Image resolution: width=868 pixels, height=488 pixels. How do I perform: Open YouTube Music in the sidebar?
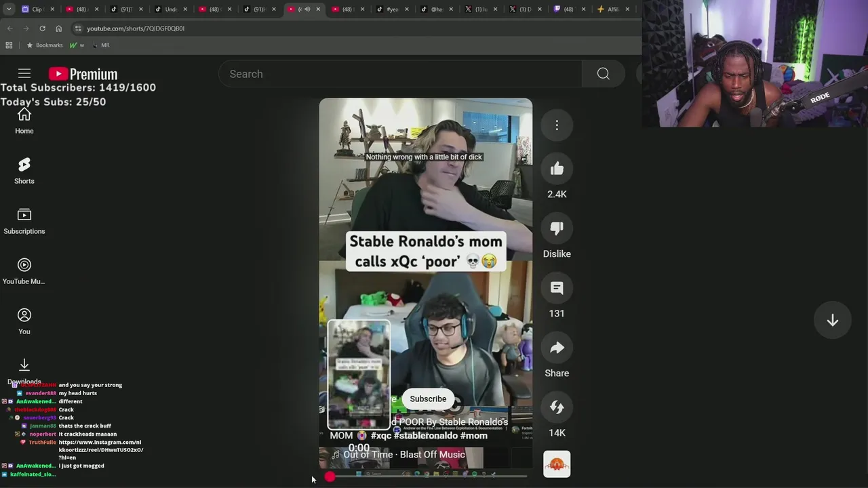click(x=24, y=272)
